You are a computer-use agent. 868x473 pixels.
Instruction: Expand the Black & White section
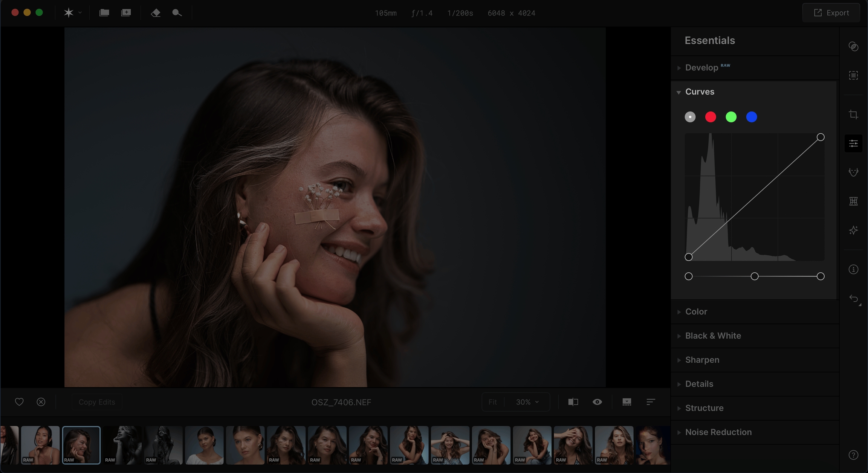point(713,336)
